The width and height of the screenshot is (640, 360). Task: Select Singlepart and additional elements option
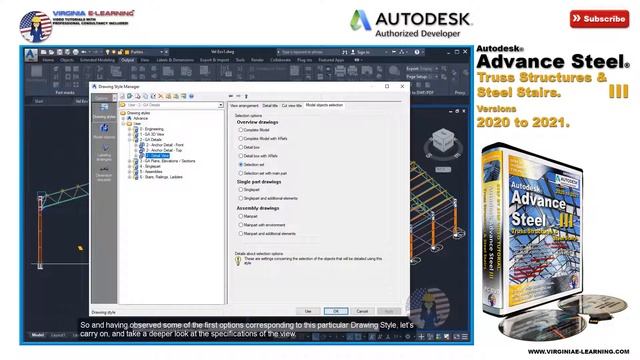click(268, 198)
